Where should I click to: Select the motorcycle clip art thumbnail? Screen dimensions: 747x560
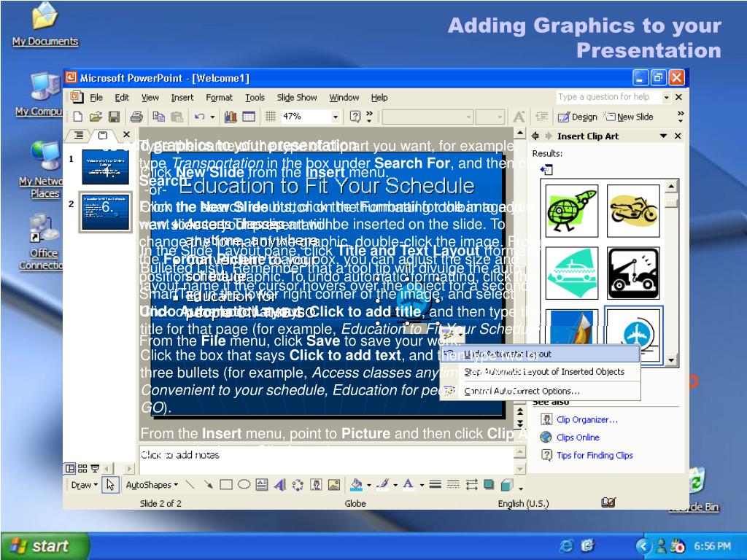[x=633, y=211]
